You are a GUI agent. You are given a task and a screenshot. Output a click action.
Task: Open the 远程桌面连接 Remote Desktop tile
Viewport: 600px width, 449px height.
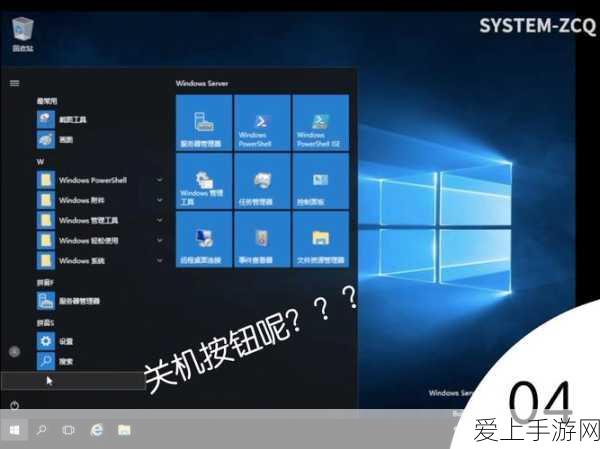204,239
